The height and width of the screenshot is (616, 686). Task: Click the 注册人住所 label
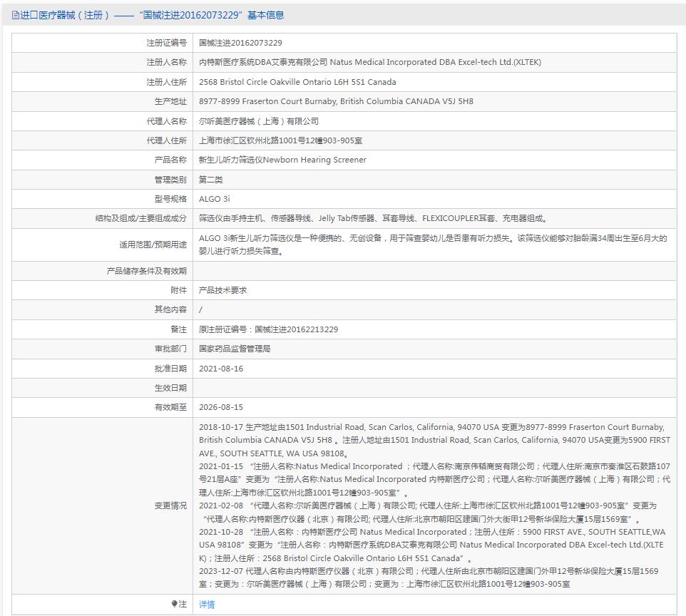(167, 82)
